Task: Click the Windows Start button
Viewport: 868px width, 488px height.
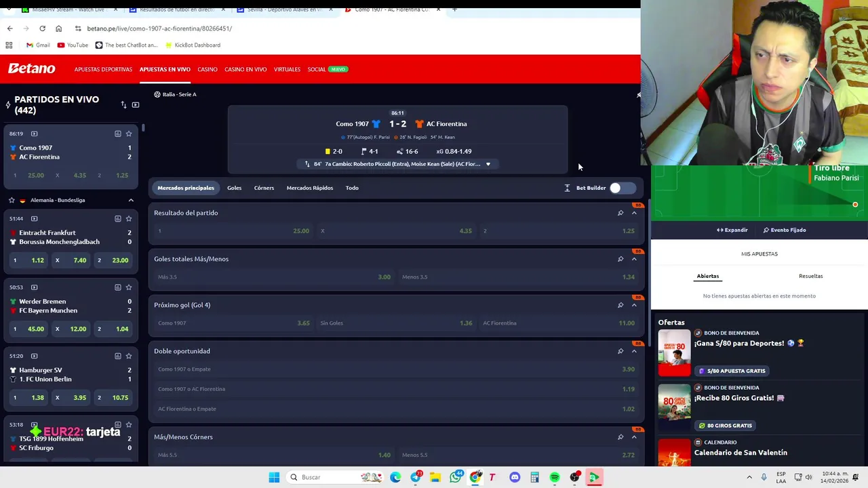Action: (x=274, y=477)
